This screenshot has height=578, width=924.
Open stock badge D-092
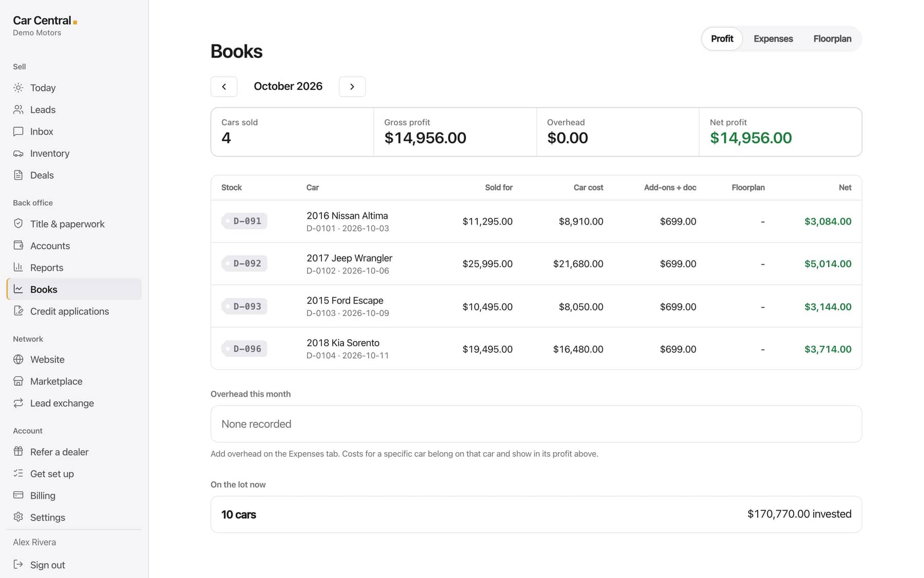coord(244,264)
